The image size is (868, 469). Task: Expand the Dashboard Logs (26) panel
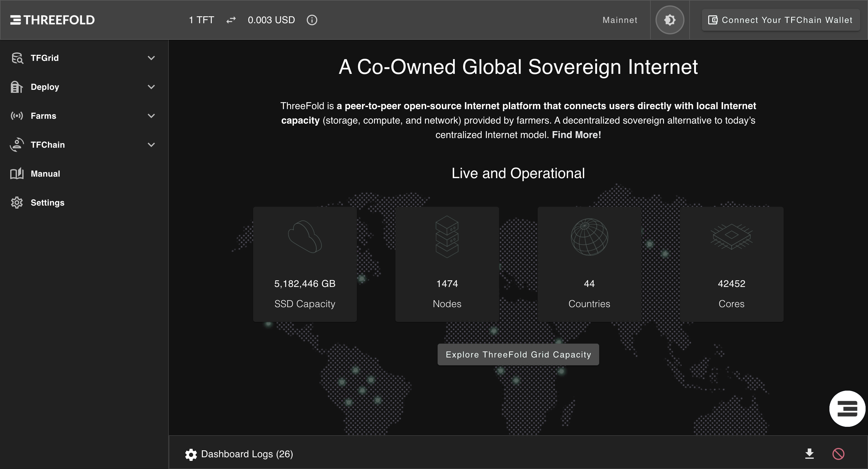pyautogui.click(x=247, y=454)
